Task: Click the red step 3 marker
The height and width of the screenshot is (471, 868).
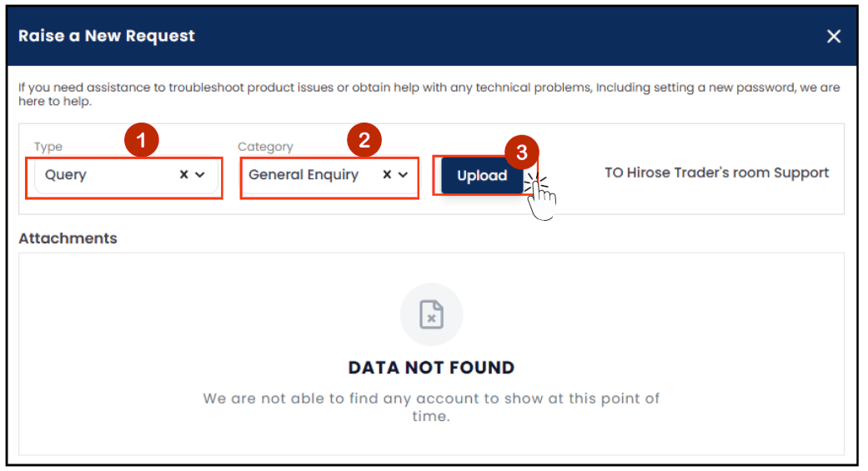Action: [521, 153]
